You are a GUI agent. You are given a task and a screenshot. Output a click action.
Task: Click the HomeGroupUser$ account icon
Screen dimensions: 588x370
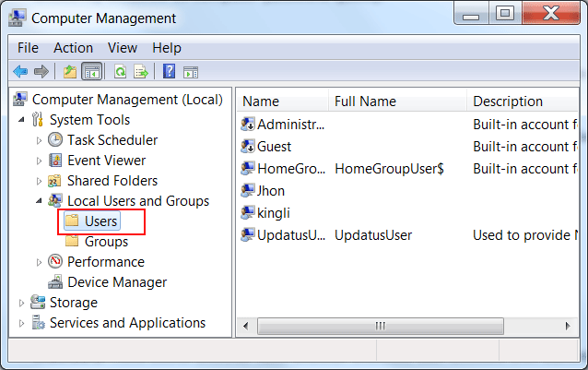click(248, 169)
